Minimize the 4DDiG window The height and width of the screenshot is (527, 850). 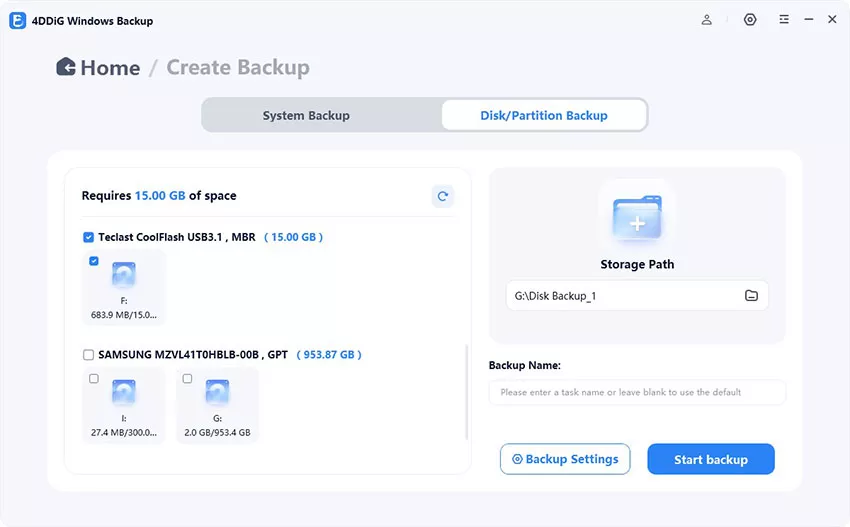[809, 20]
